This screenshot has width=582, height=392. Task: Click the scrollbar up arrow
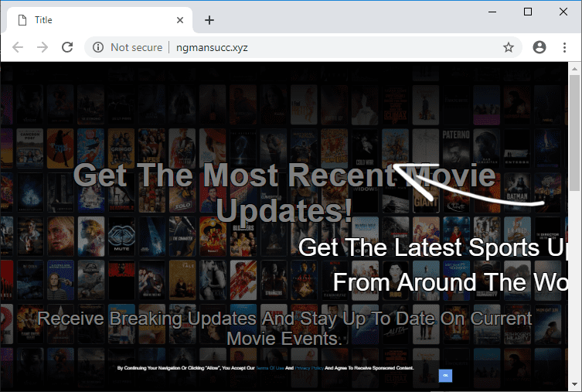click(575, 70)
